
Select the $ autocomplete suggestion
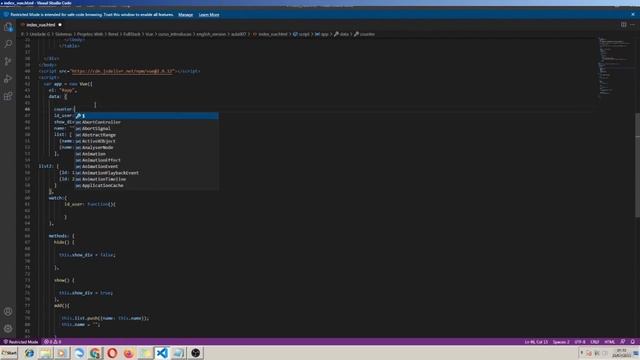pyautogui.click(x=147, y=116)
